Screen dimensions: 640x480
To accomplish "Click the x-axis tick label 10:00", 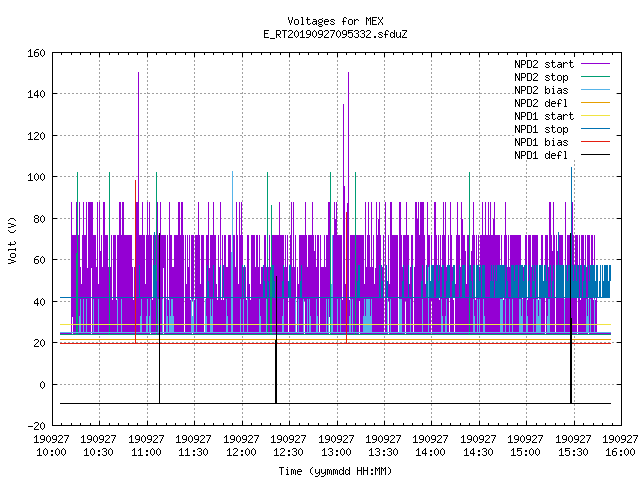I will [x=51, y=452].
